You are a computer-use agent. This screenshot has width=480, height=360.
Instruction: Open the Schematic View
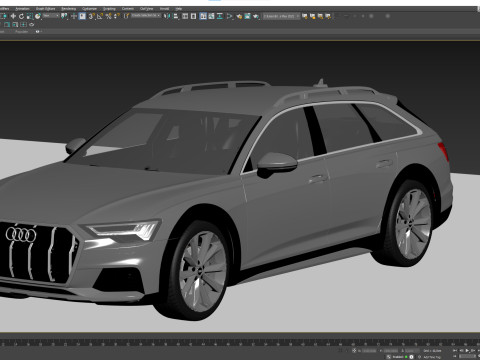220,16
